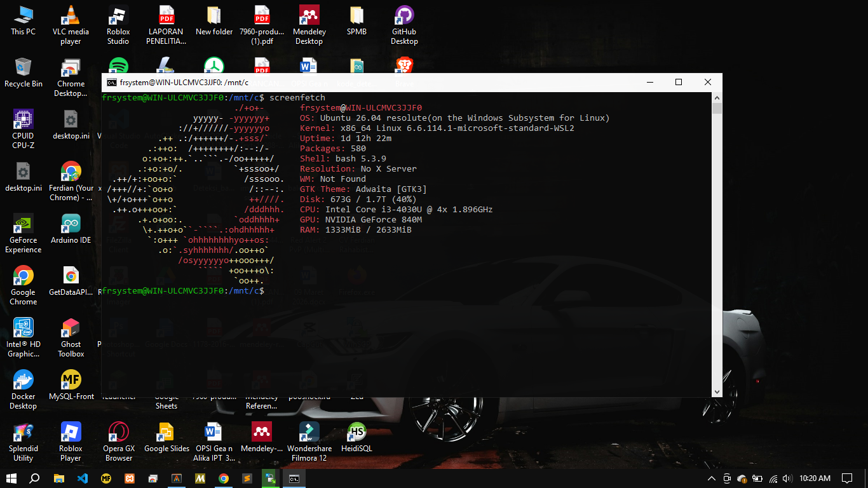Select GetDataAPI file icon
The height and width of the screenshot is (488, 868).
pyautogui.click(x=71, y=281)
